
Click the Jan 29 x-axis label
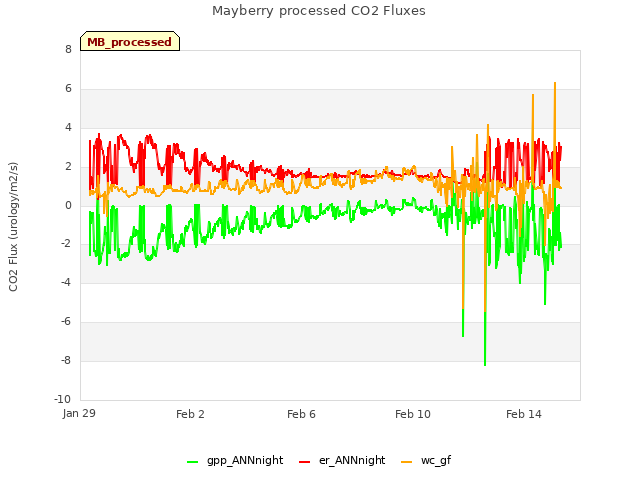[79, 413]
